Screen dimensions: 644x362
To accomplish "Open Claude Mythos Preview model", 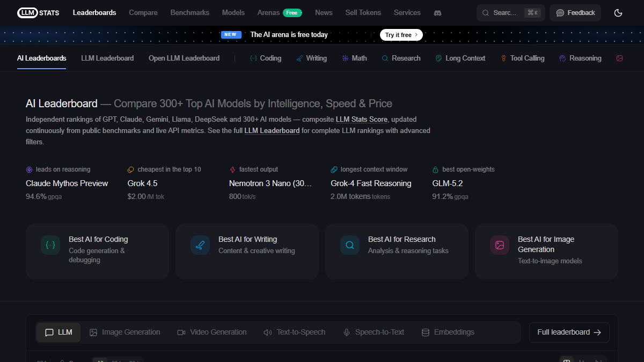I will (67, 183).
